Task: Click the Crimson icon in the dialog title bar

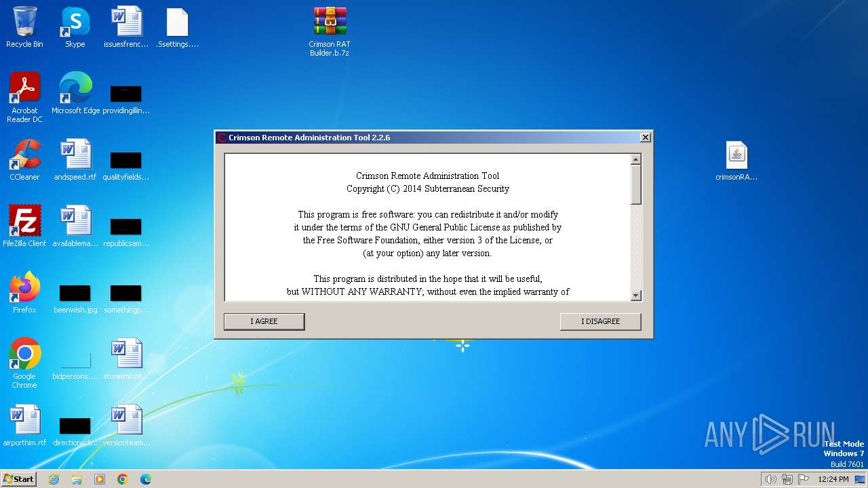Action: (x=222, y=138)
